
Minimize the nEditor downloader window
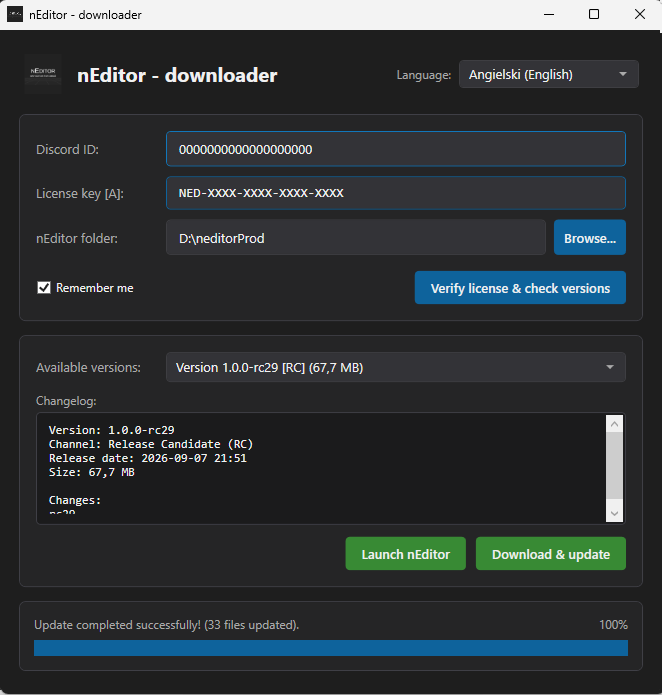coord(549,14)
